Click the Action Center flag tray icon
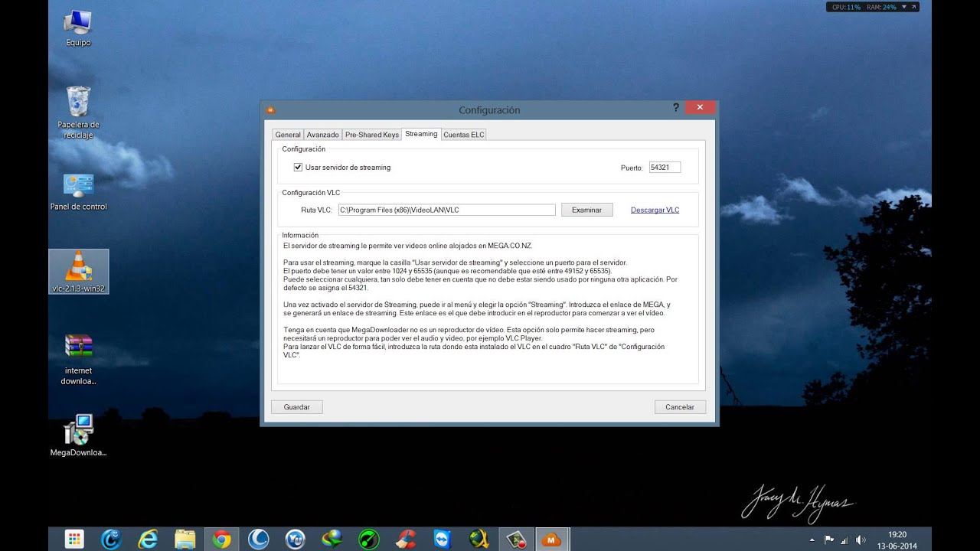980x551 pixels. (x=829, y=540)
